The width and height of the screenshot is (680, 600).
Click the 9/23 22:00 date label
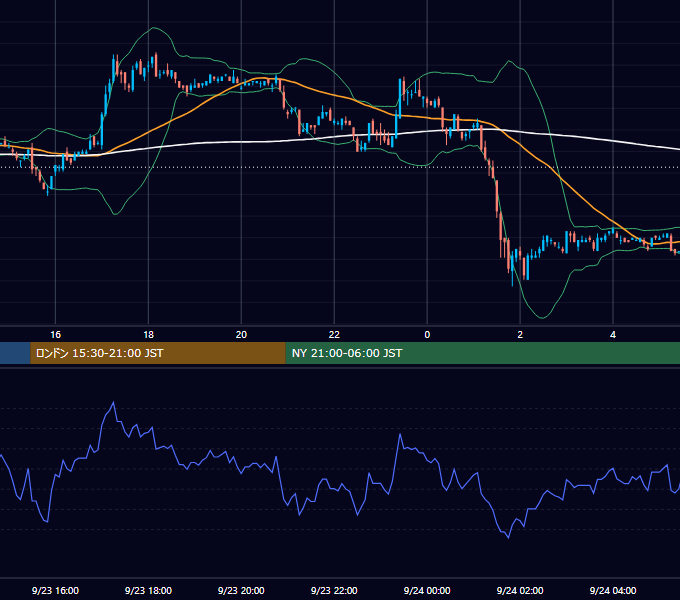(x=334, y=590)
